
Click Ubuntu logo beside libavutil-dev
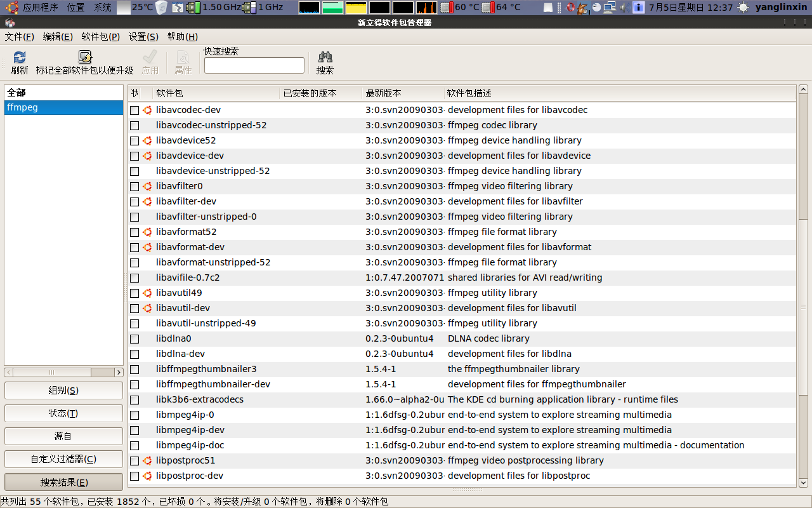pos(147,308)
